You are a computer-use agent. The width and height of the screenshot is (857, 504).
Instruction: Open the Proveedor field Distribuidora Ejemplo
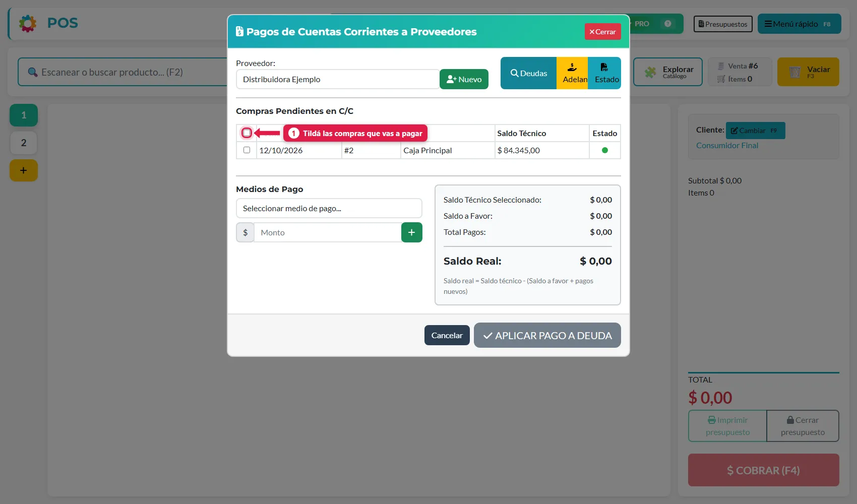[338, 79]
